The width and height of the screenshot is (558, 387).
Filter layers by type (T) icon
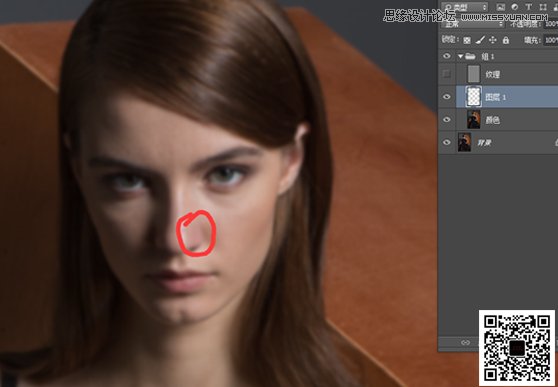[x=528, y=7]
